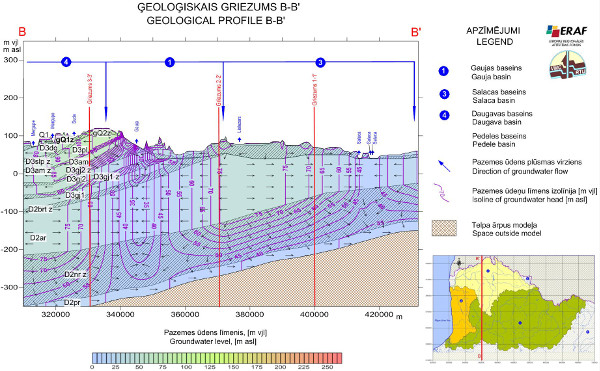Click the groundwater flow direction arrow icon

click(x=444, y=166)
